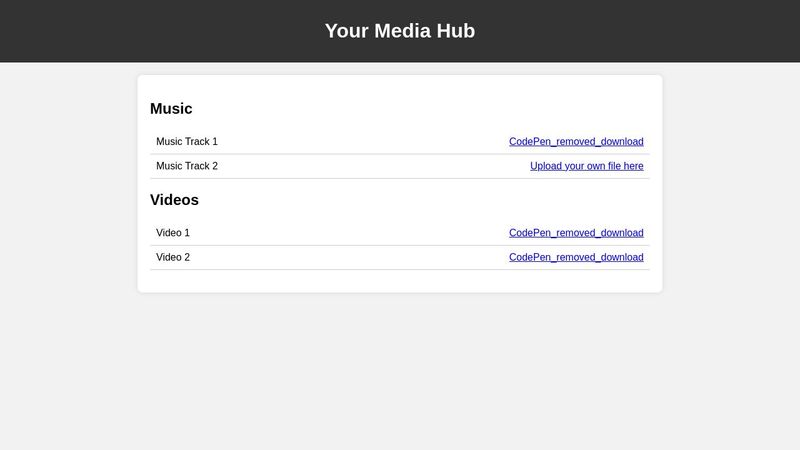Click the Music Track 2 label

pyautogui.click(x=186, y=166)
